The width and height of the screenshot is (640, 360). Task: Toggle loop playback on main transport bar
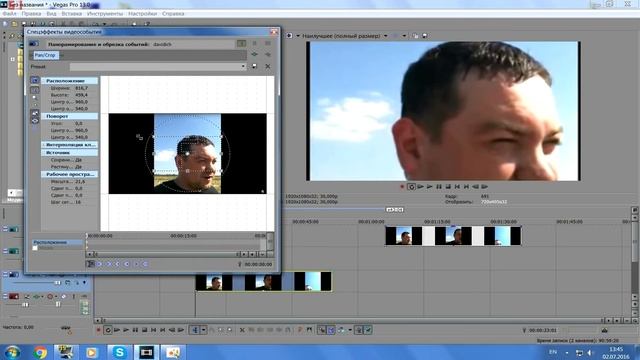tap(108, 330)
